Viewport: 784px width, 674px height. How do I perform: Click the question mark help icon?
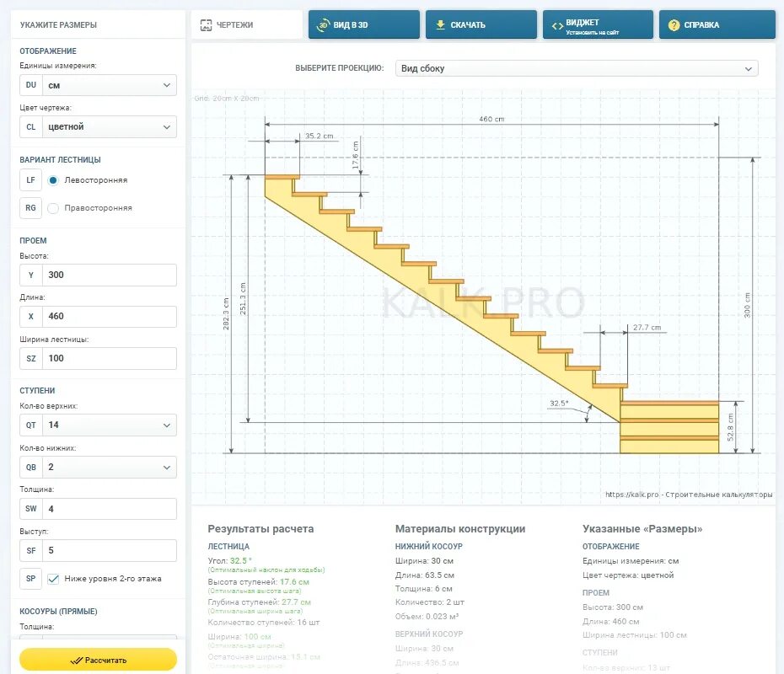[674, 25]
